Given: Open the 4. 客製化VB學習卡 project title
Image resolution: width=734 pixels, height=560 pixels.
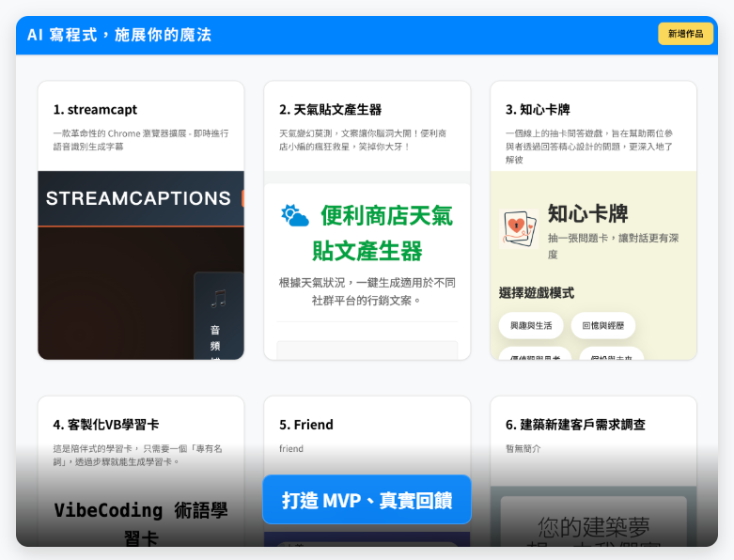Looking at the screenshot, I should 105,424.
